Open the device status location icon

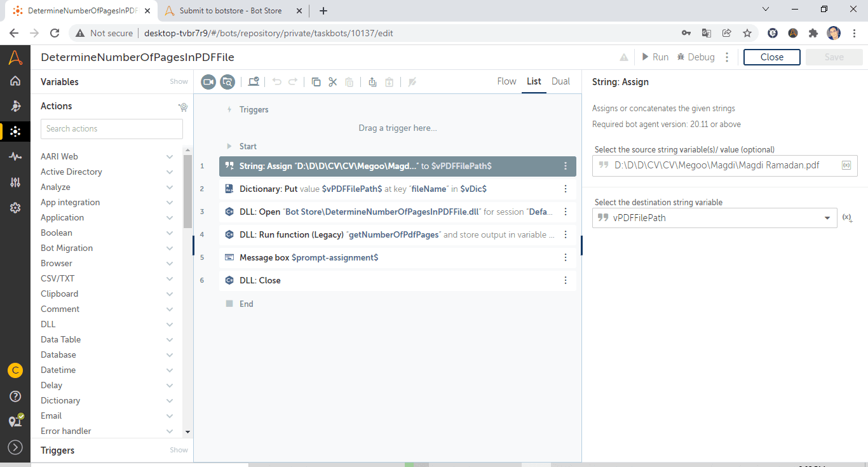coord(15,421)
